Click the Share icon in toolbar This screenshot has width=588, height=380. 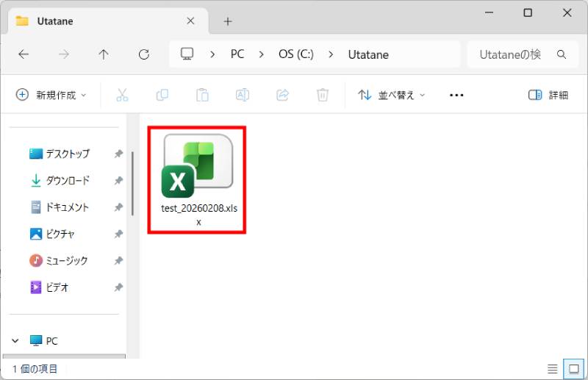(x=282, y=95)
